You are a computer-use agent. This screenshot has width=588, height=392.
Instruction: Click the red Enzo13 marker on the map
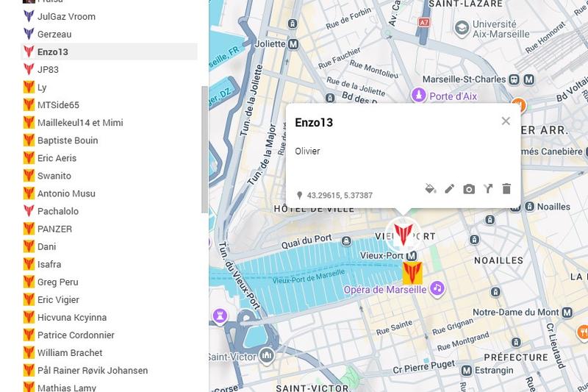click(404, 234)
